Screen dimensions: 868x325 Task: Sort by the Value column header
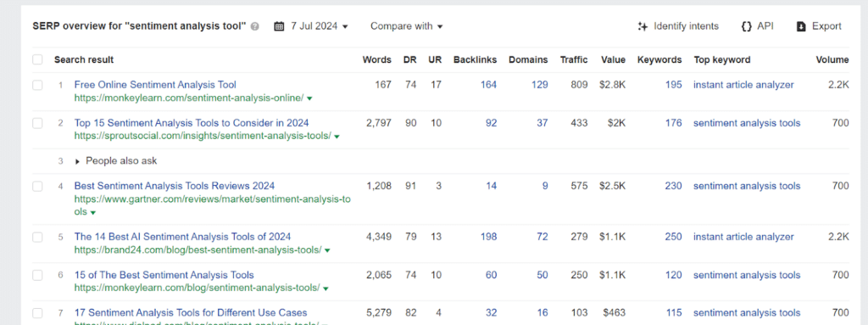click(614, 60)
